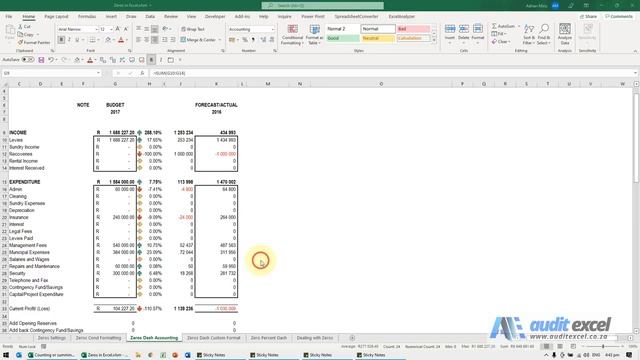The height and width of the screenshot is (360, 640).
Task: Click the Search box in title bar
Action: (322, 5)
